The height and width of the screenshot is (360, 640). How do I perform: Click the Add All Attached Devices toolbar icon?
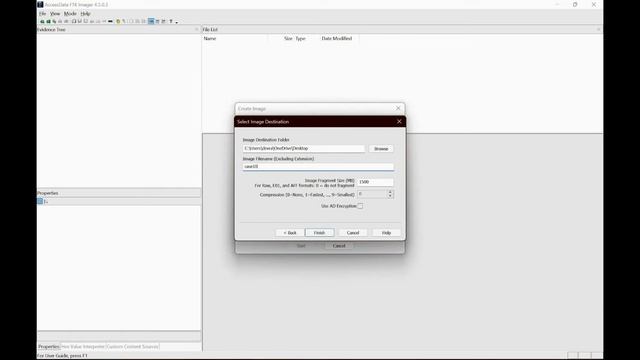tap(49, 21)
